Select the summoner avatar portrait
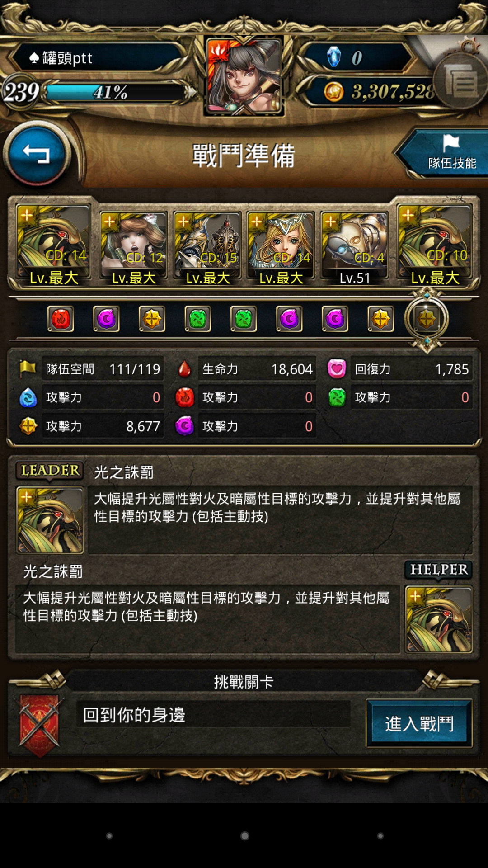The width and height of the screenshot is (488, 868). pos(244,76)
